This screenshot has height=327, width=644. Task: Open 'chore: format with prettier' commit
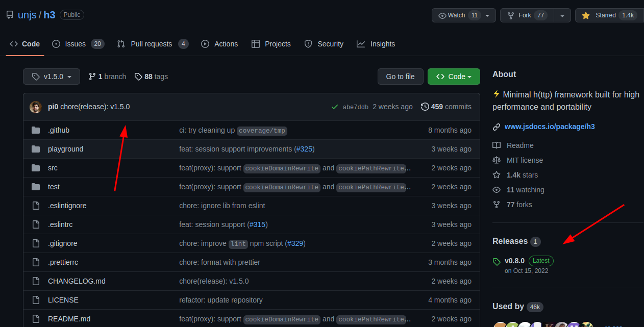[x=219, y=262]
